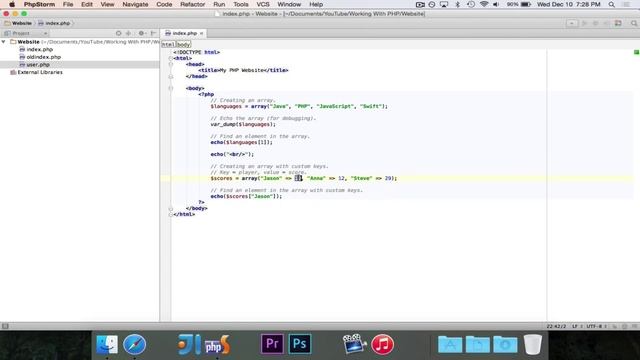Toggle tool window bars icon in status bar

click(x=5, y=326)
